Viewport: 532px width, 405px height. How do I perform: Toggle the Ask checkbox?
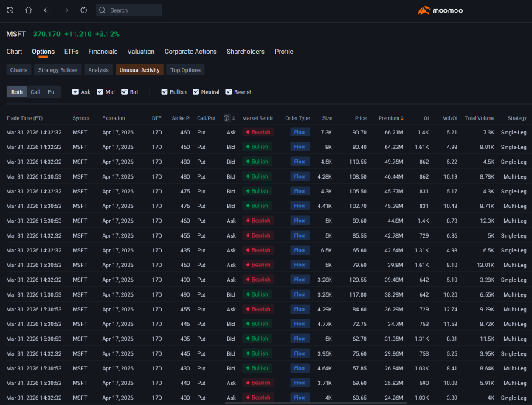tap(76, 92)
